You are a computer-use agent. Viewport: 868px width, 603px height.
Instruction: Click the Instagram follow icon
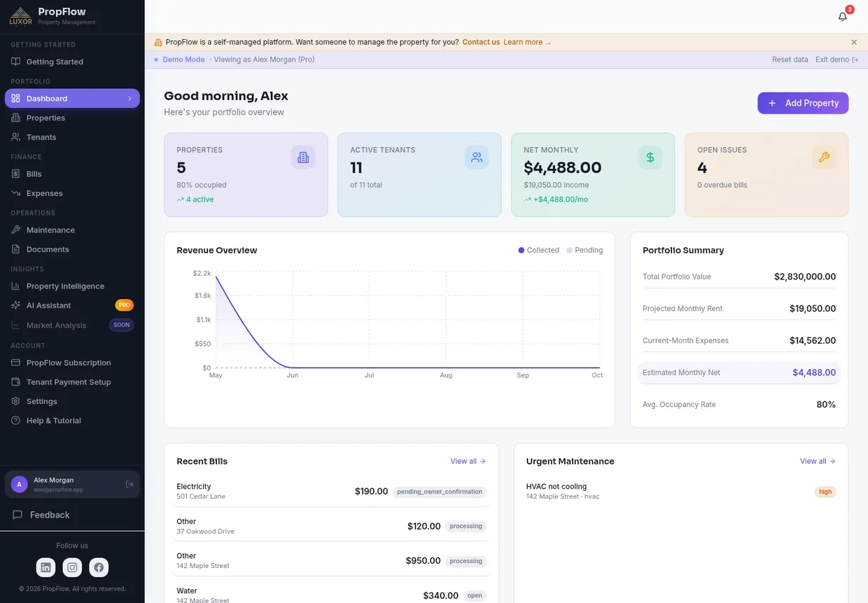[x=72, y=567]
